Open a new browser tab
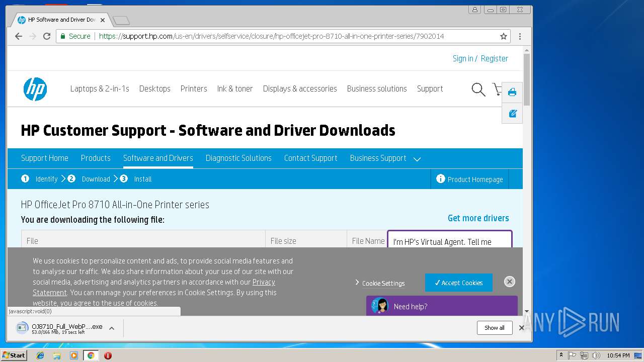Image resolution: width=644 pixels, height=362 pixels. (121, 20)
